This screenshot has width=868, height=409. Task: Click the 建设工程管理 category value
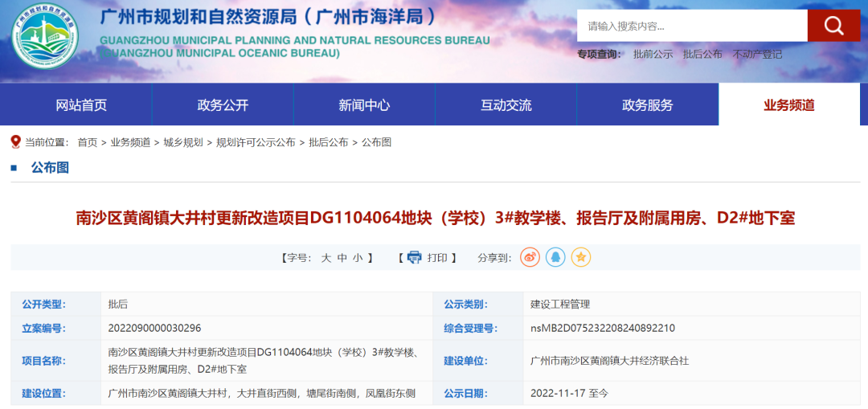[x=560, y=304]
